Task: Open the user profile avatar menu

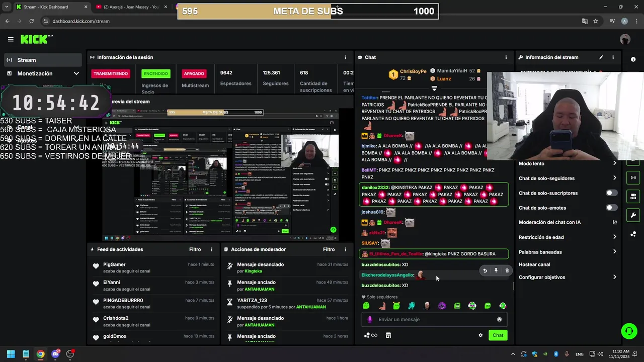Action: click(x=625, y=39)
